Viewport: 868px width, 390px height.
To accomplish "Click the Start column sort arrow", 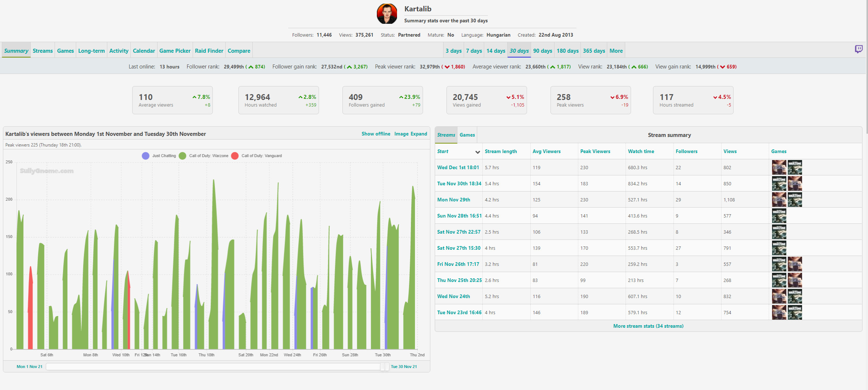I will 477,152.
